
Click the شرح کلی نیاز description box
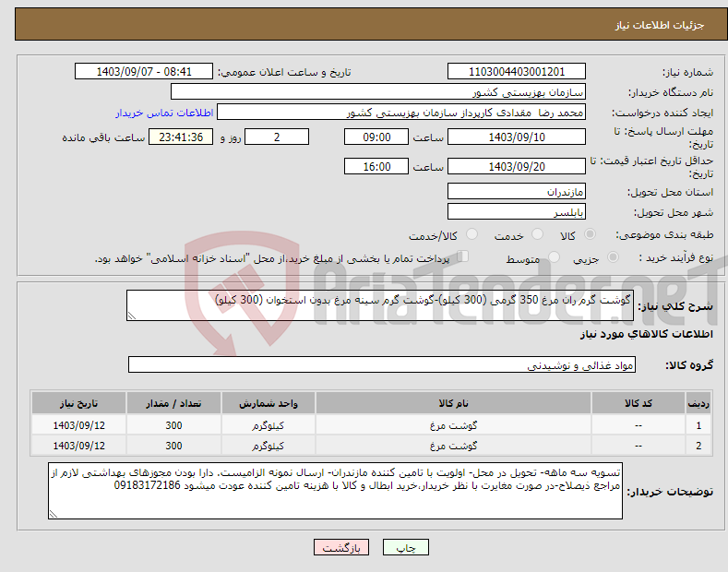tap(380, 305)
